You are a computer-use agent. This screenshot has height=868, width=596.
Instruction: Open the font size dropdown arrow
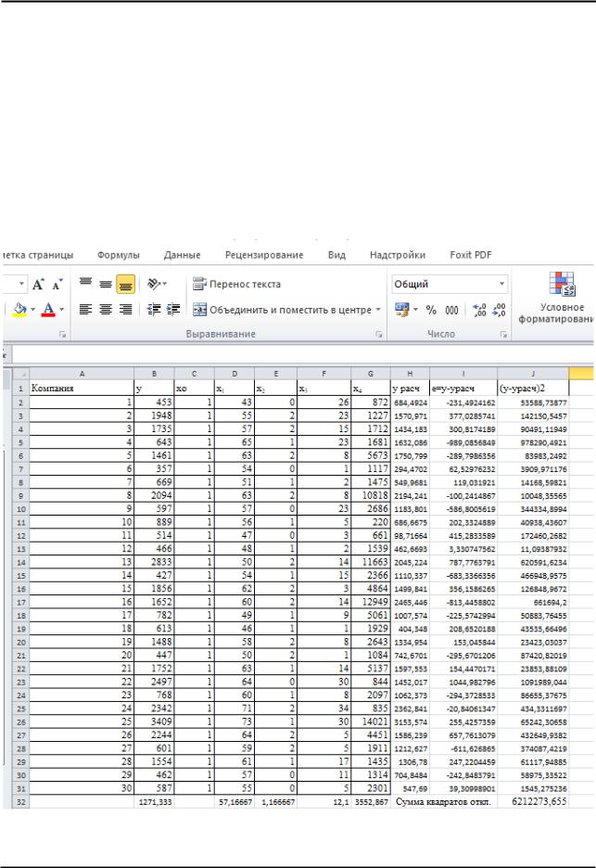(21, 284)
